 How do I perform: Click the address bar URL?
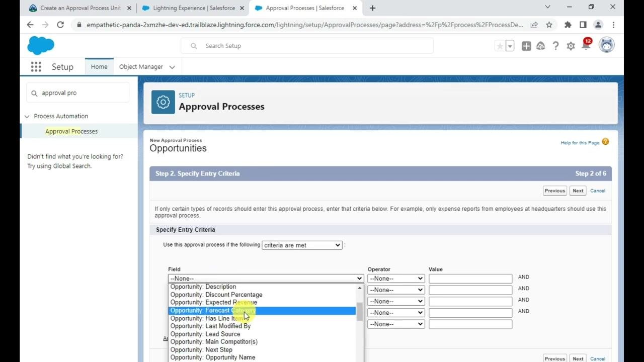[305, 25]
